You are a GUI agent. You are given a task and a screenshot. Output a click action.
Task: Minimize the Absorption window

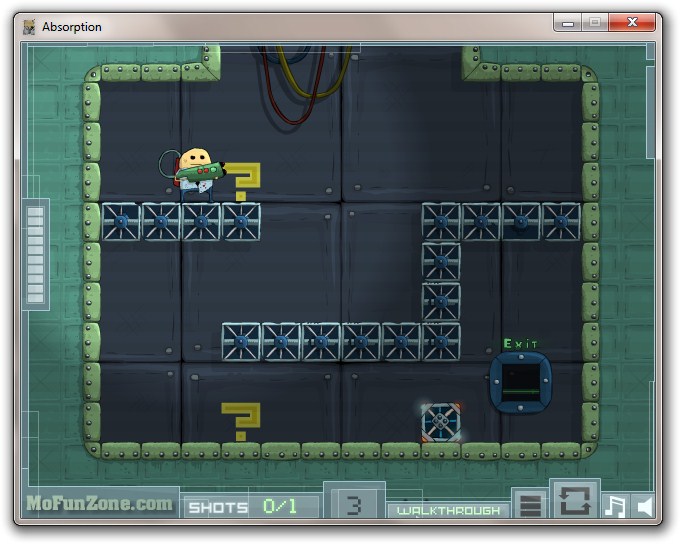[568, 23]
